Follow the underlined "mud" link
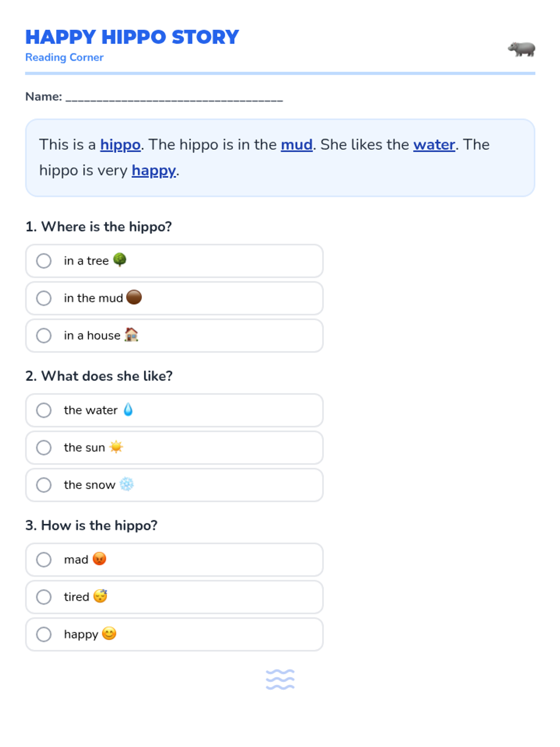 [296, 145]
